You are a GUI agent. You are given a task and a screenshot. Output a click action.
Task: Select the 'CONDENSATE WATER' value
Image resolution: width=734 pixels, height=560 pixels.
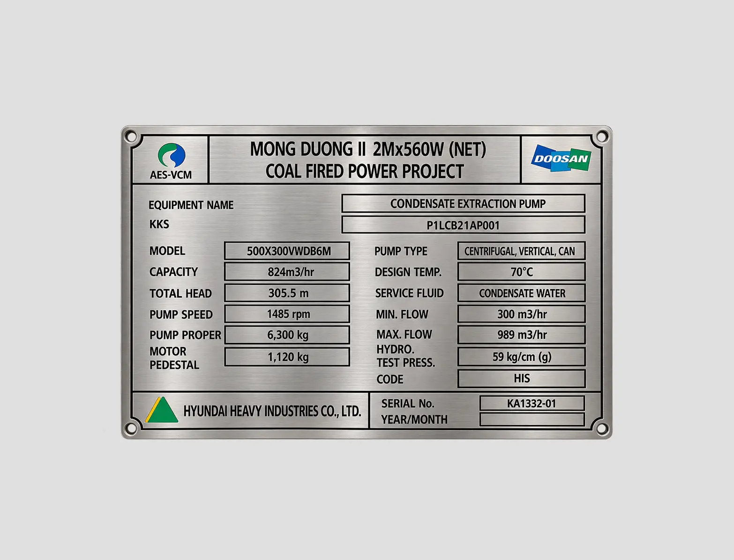(x=521, y=293)
